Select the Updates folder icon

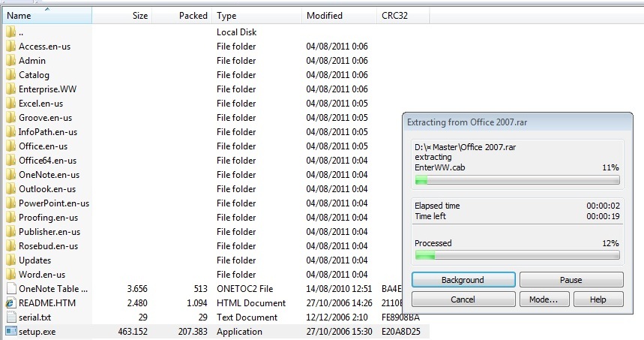(11, 260)
